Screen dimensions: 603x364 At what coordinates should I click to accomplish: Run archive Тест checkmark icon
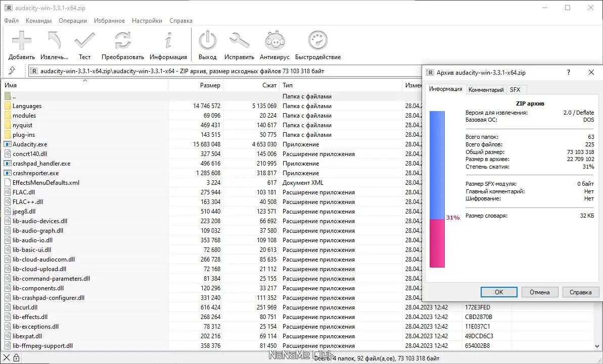point(84,40)
